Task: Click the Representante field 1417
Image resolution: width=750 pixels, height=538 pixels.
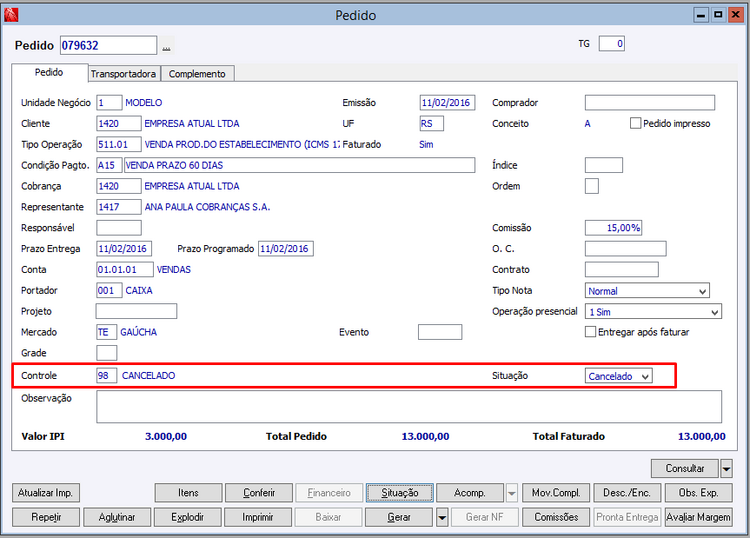Action: click(119, 207)
